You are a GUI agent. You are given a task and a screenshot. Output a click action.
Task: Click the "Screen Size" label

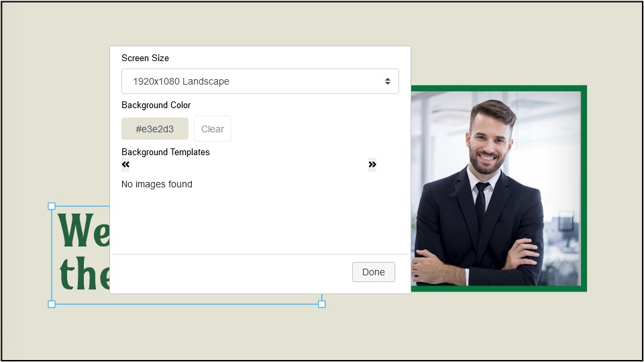coord(145,58)
